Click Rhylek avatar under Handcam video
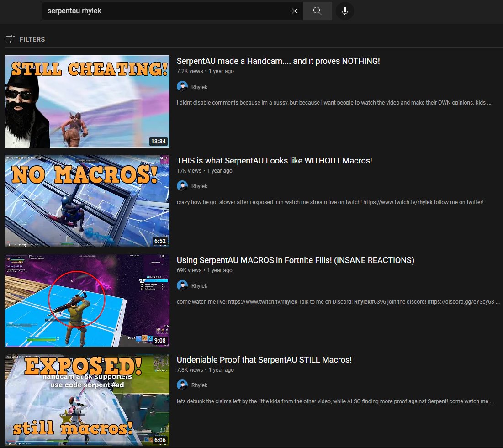Image resolution: width=503 pixels, height=448 pixels. pyautogui.click(x=182, y=87)
